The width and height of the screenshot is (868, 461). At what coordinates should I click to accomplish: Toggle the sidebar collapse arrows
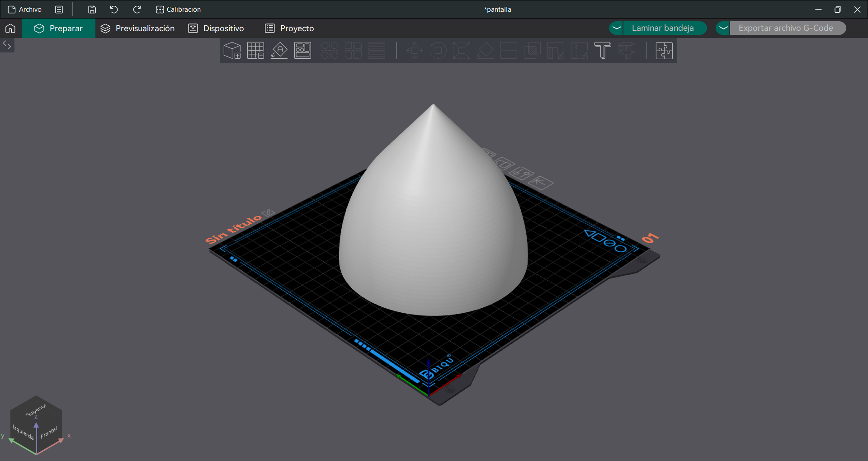click(x=7, y=45)
